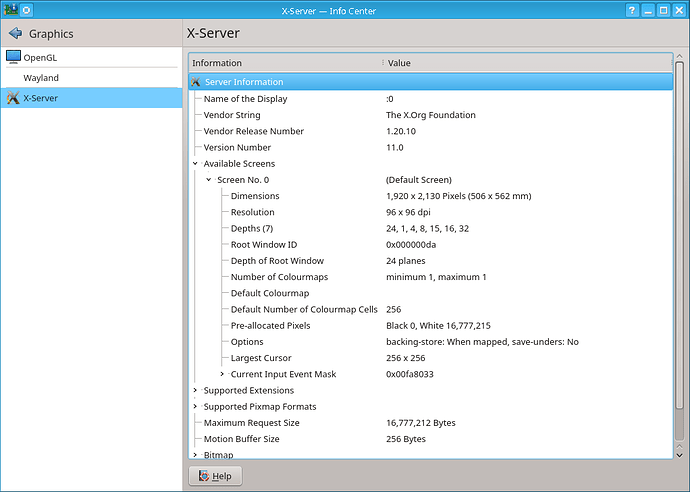Screen dimensions: 690x492
Task: Click the title bar context help button
Action: pyautogui.click(x=632, y=10)
